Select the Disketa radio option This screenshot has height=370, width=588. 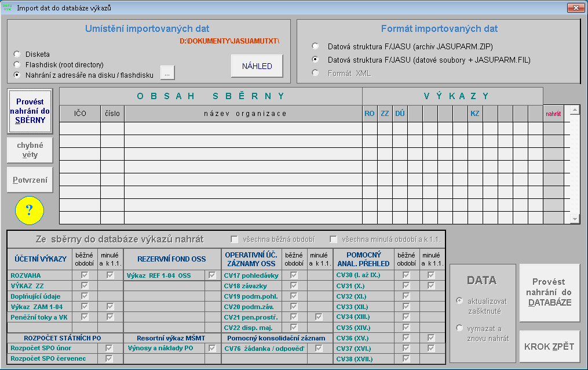[17, 54]
